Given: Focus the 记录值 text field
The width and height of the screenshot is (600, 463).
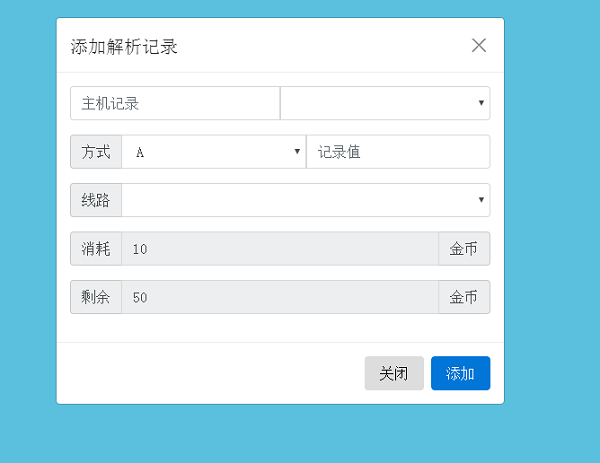Looking at the screenshot, I should point(398,152).
